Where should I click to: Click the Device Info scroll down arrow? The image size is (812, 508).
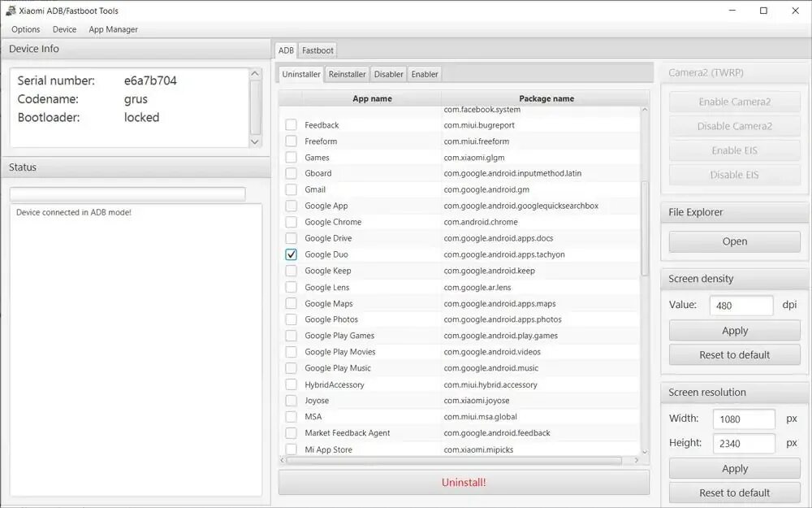pos(255,141)
